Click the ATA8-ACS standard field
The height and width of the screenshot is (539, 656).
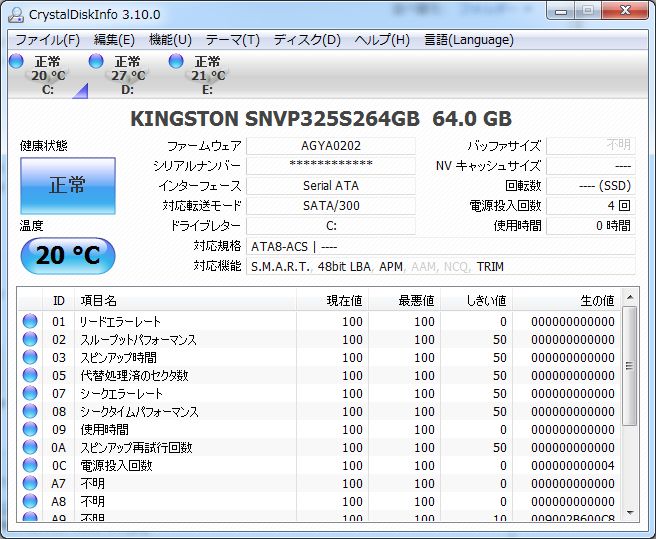(x=441, y=246)
